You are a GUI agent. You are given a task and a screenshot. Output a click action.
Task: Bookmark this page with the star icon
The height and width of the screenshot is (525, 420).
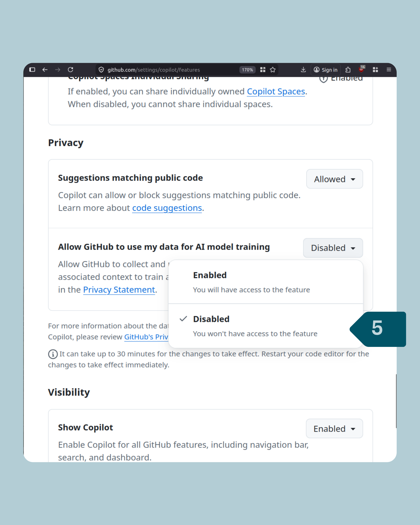(273, 70)
